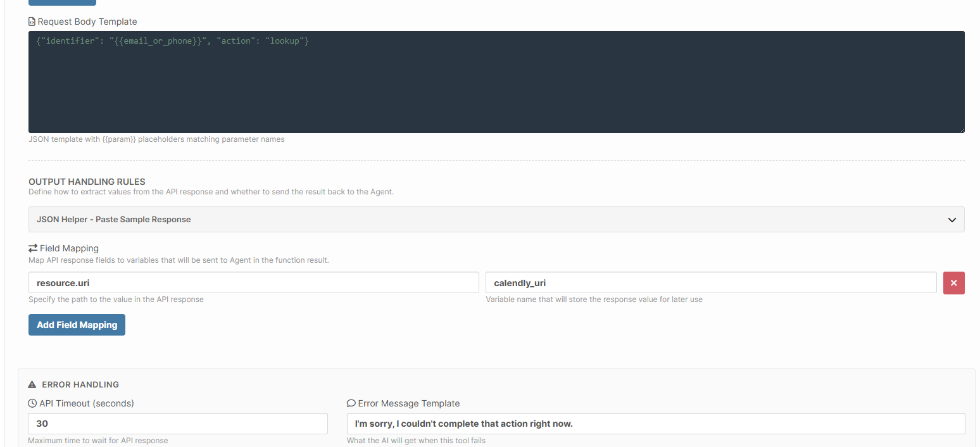Screen dimensions: 980x447
Task: Click the Request Body Template label text
Action: click(87, 22)
